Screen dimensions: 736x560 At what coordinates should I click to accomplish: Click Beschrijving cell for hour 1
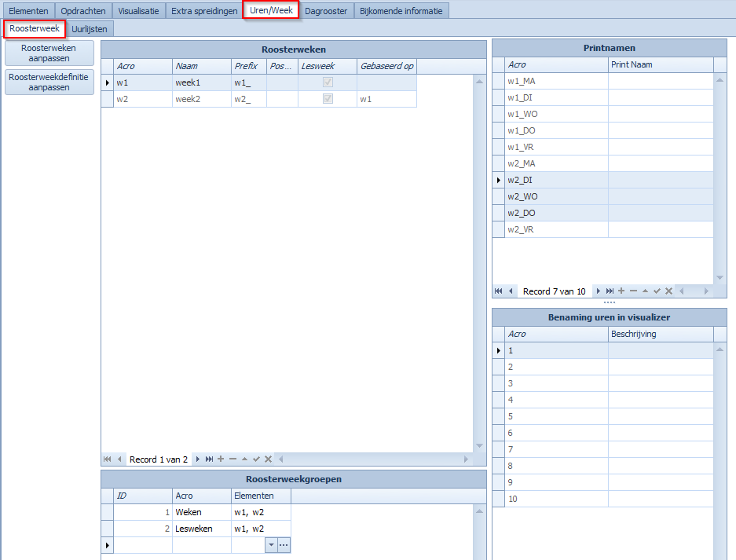click(x=661, y=350)
